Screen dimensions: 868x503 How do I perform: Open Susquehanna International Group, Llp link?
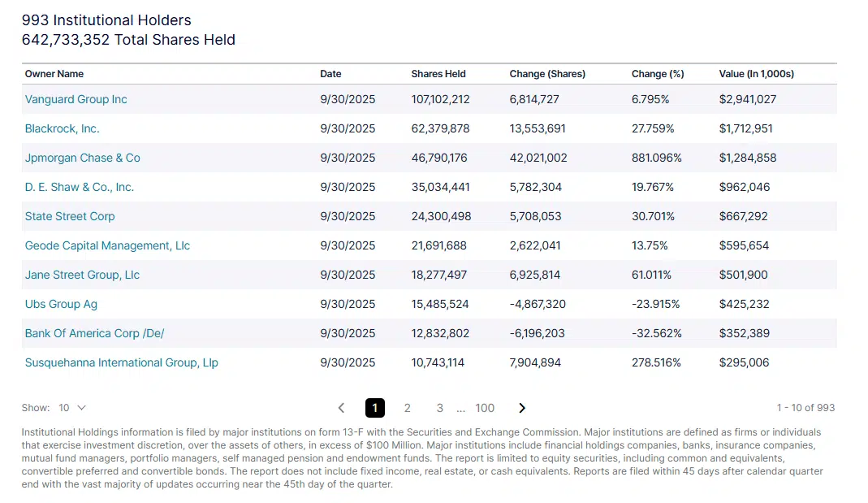click(122, 362)
